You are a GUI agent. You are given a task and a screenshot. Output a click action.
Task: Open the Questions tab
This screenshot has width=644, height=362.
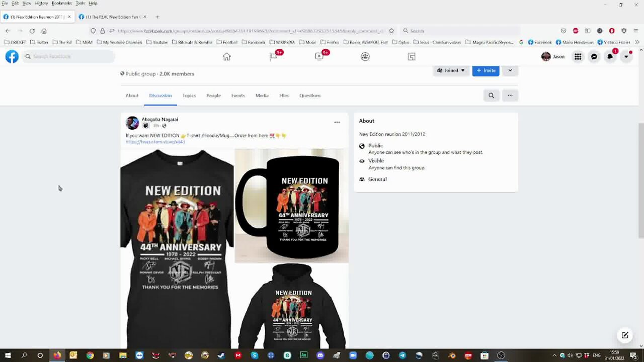pyautogui.click(x=310, y=96)
